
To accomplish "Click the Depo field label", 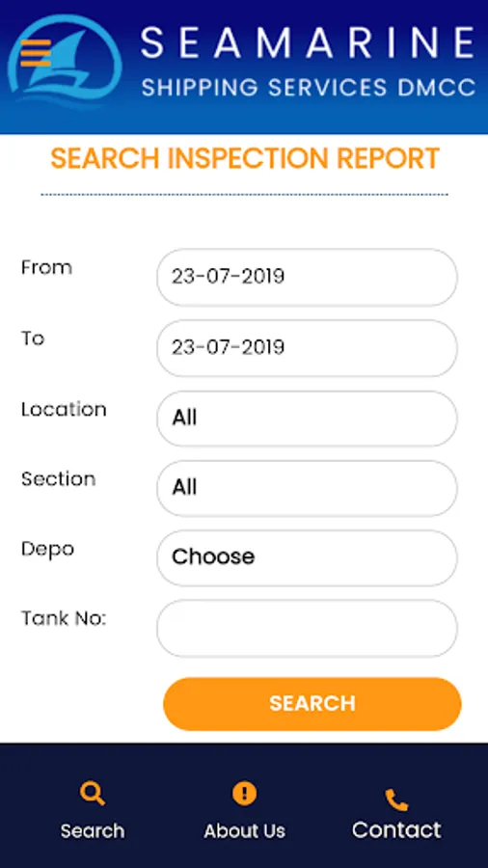I will point(47,551).
